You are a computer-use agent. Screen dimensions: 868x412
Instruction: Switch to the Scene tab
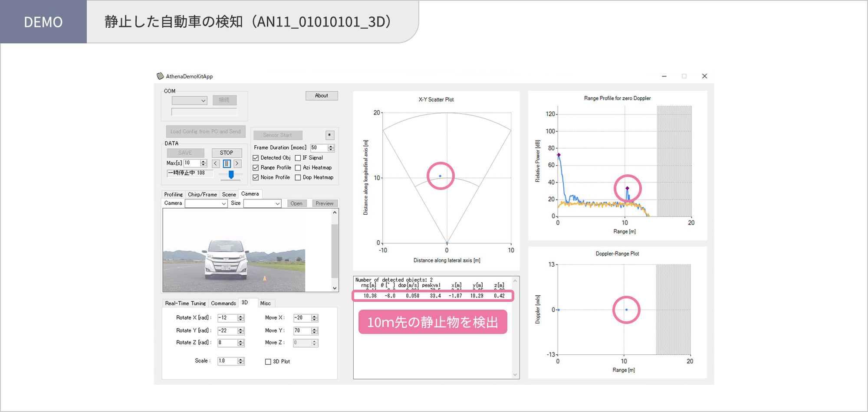point(229,195)
